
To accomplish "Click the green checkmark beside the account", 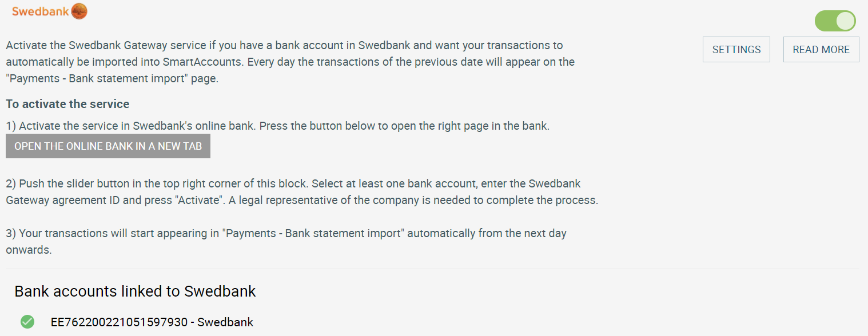I will (x=27, y=322).
